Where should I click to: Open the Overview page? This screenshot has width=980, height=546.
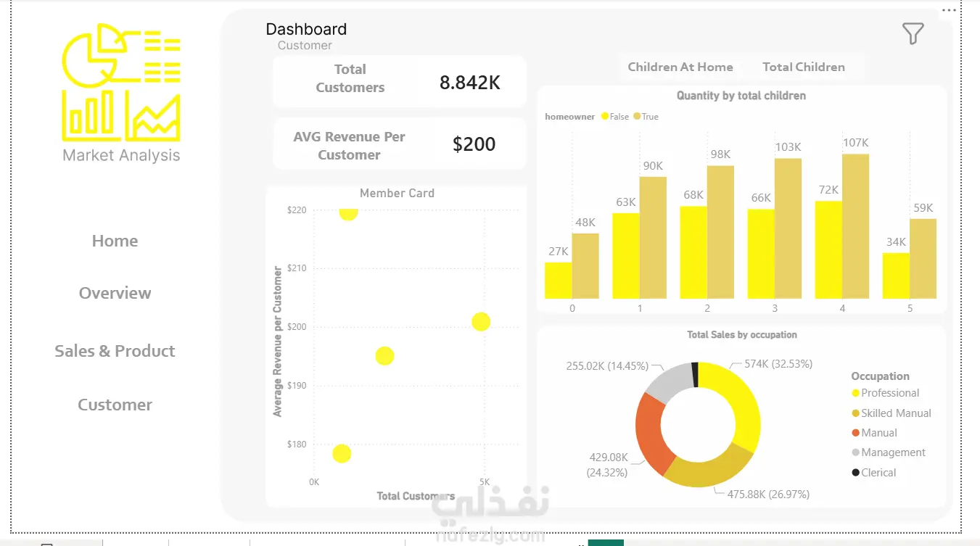[115, 293]
